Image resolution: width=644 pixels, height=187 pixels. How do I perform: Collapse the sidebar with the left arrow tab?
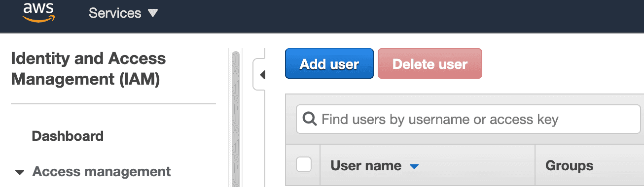pyautogui.click(x=261, y=75)
